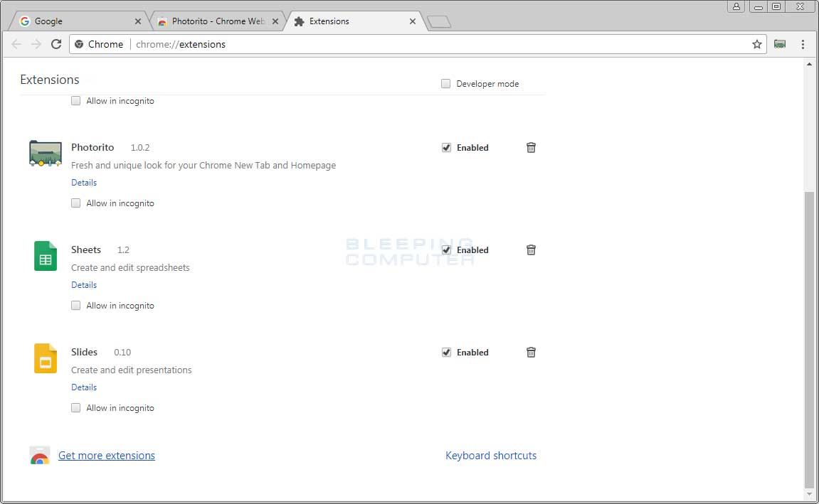Viewport: 819px width, 504px height.
Task: Allow Photorito in incognito
Action: [x=75, y=203]
